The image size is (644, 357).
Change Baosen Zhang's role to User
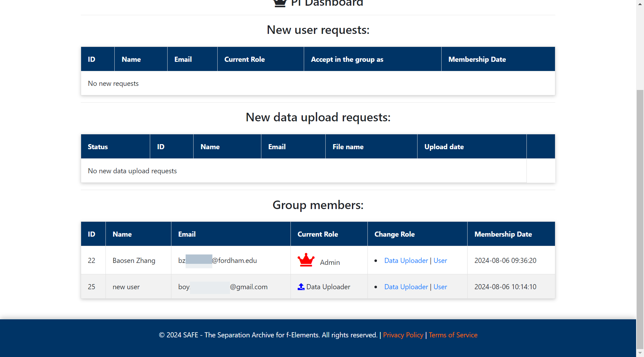[x=440, y=260]
